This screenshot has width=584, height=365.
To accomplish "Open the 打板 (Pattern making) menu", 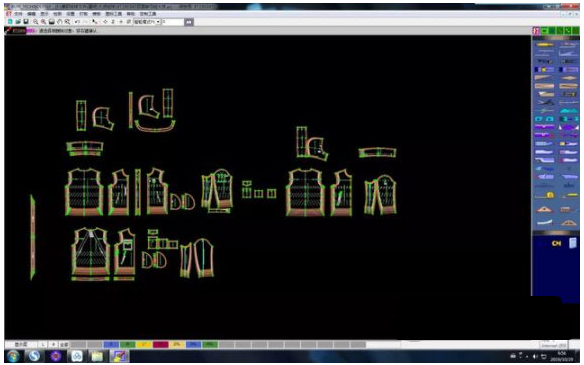I will [83, 14].
